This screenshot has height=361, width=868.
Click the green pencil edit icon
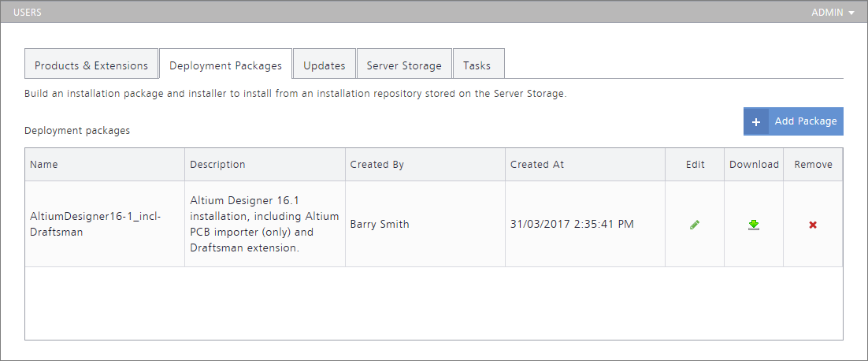click(x=694, y=225)
